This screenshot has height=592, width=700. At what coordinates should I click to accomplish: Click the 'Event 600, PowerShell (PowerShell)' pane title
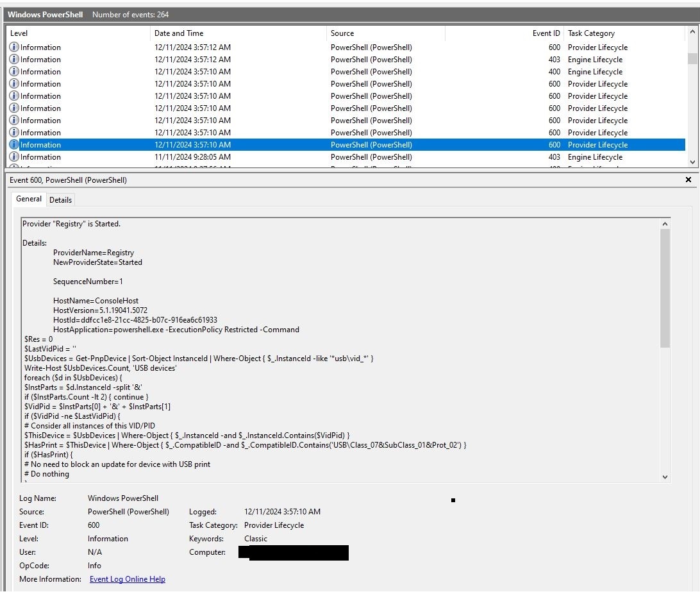(x=69, y=180)
